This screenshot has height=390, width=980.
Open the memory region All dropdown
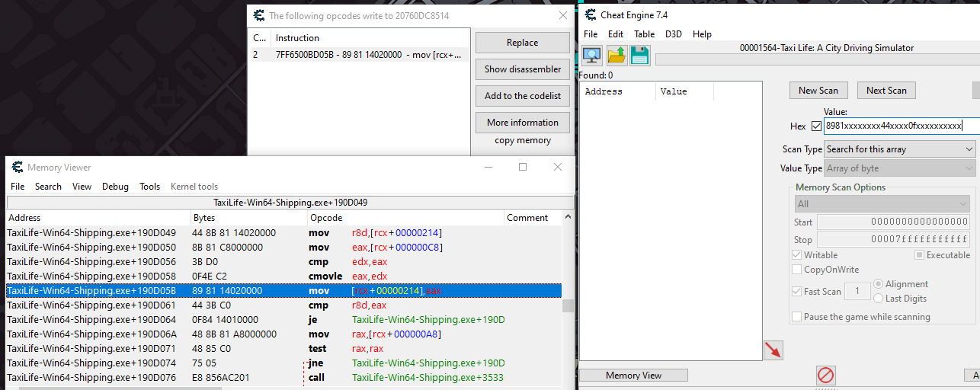tap(882, 204)
